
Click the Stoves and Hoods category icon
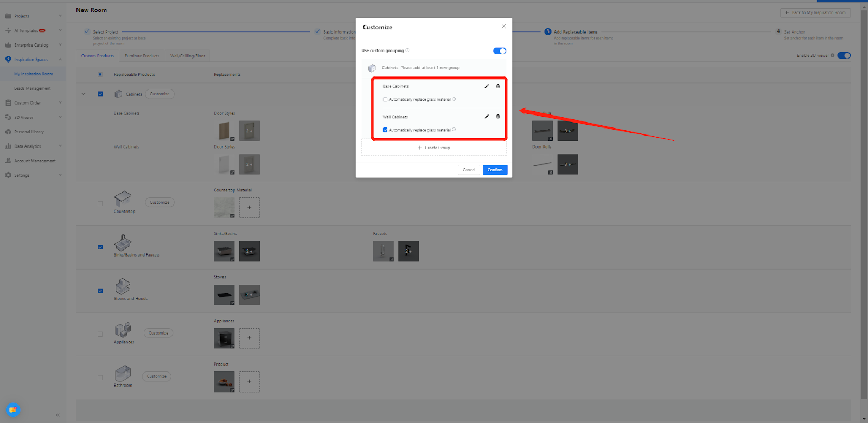pos(123,286)
